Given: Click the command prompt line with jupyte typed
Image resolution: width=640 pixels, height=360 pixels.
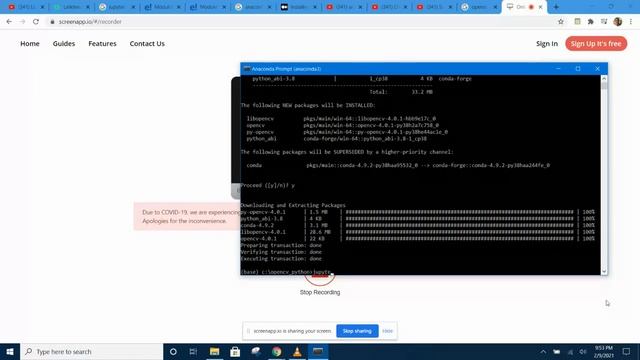Looking at the screenshot, I should [286, 272].
